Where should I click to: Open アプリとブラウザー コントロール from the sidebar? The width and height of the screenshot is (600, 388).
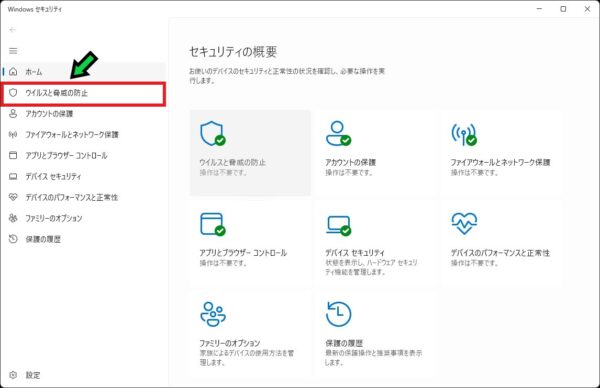point(83,155)
